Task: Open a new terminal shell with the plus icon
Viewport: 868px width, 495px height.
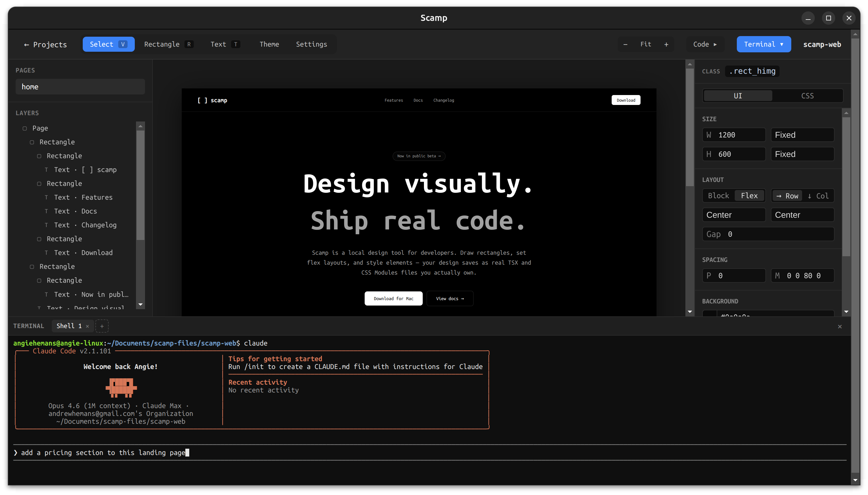Action: [102, 326]
